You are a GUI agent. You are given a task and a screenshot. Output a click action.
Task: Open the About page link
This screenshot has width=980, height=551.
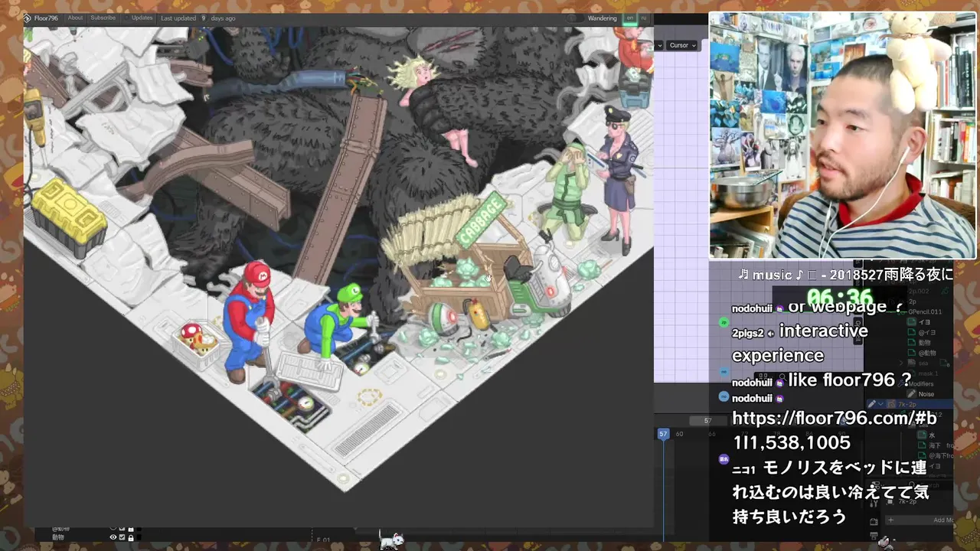[x=75, y=18]
